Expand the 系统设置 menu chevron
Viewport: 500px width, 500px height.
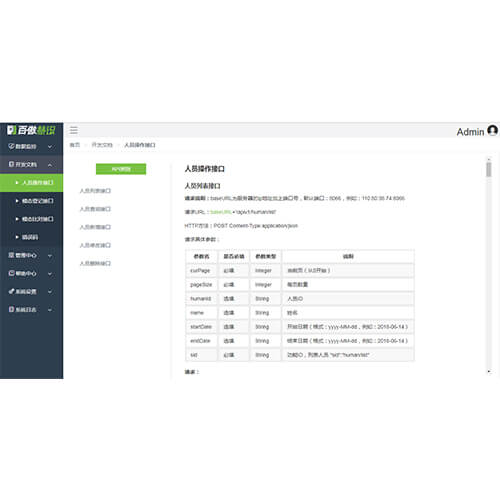tap(50, 292)
